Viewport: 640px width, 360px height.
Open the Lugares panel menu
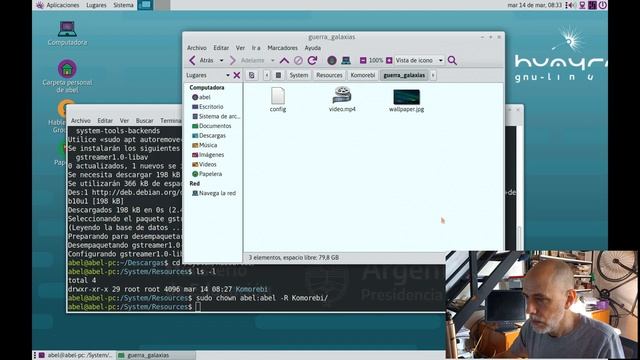[96, 5]
